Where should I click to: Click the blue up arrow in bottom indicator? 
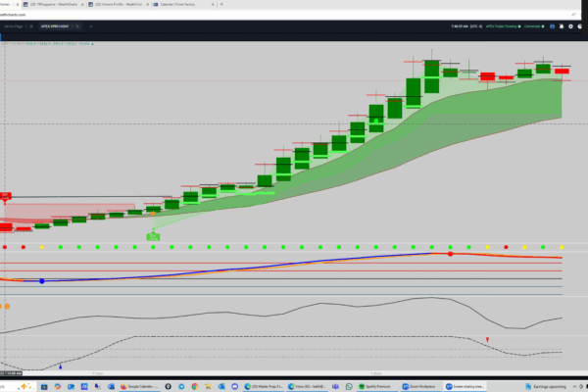point(61,367)
